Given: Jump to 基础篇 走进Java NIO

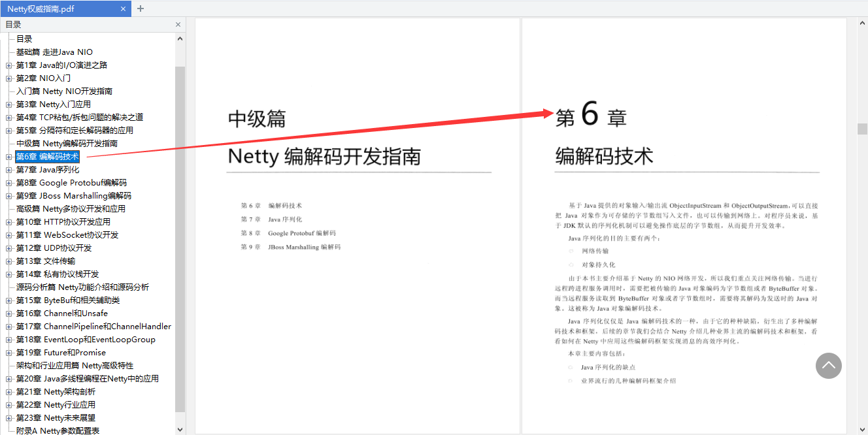Looking at the screenshot, I should coord(55,52).
